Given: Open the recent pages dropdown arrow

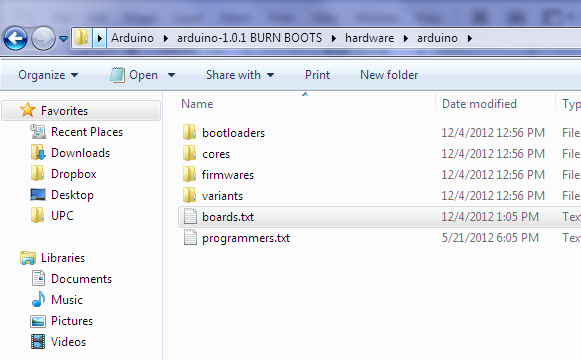Looking at the screenshot, I should coord(63,39).
